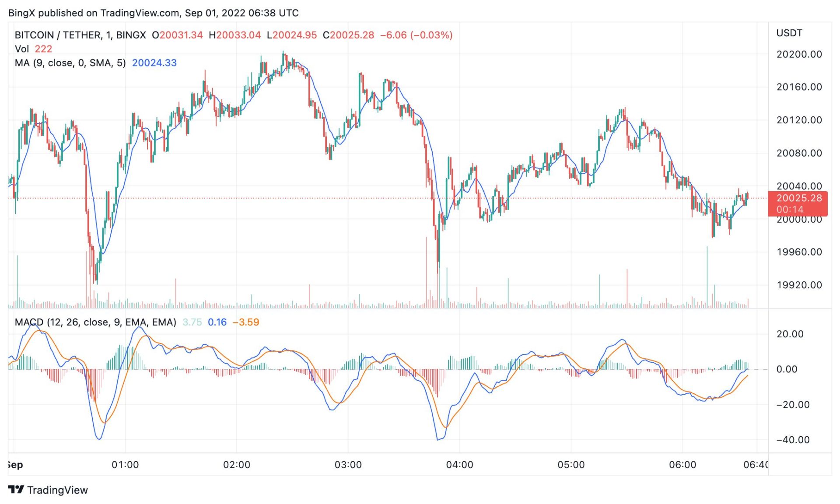Select the MA (9, close, 0, SMA, 5) legend

(70, 63)
